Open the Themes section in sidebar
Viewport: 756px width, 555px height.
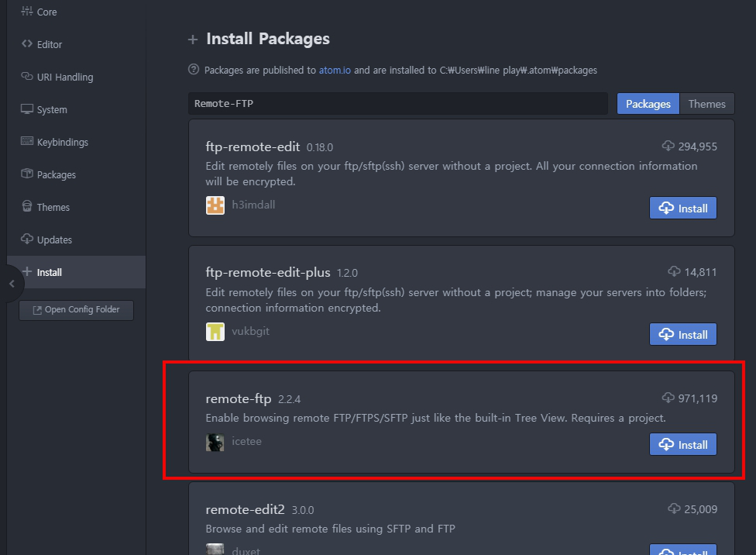76,208
